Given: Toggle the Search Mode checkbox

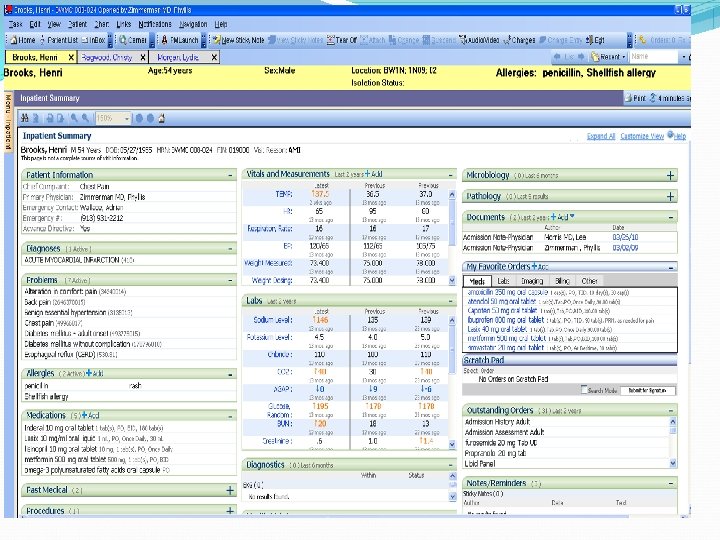Looking at the screenshot, I should pos(584,390).
